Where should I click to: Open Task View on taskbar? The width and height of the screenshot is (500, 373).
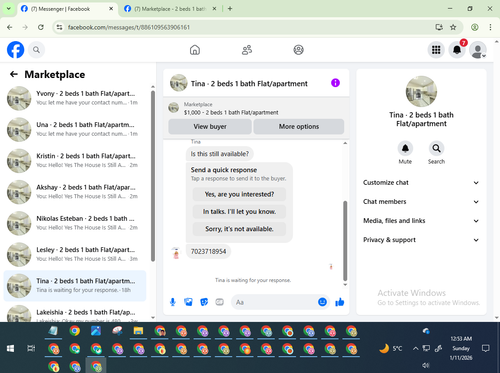(x=31, y=349)
